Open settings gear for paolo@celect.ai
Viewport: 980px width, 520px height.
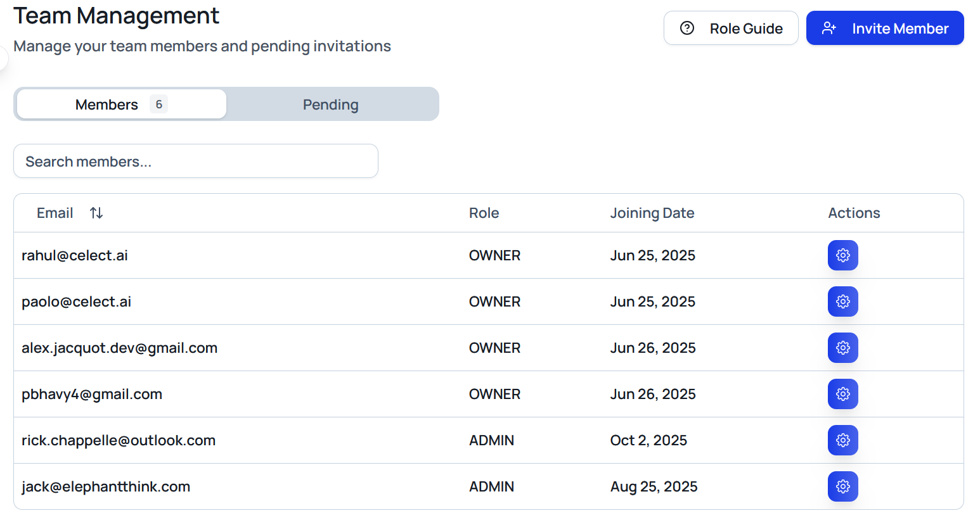(x=842, y=301)
